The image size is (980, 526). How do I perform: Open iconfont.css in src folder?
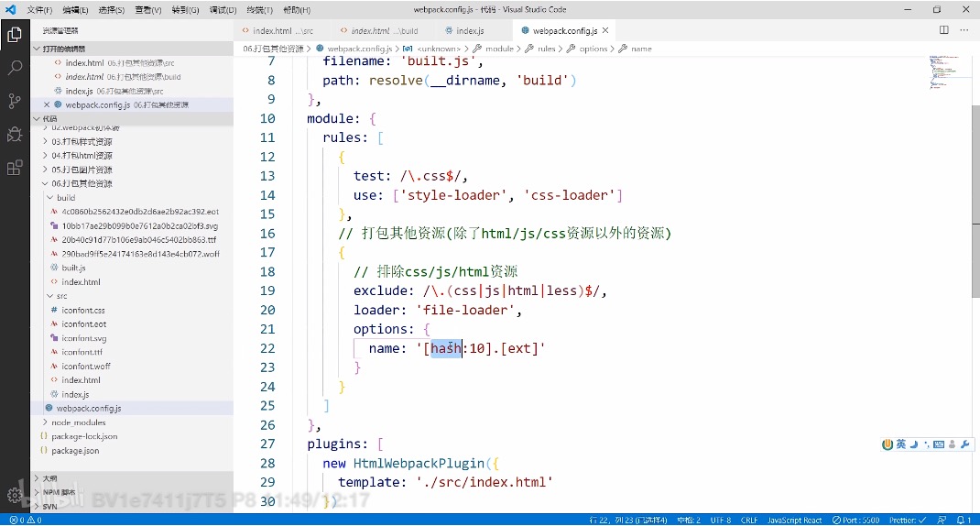(83, 311)
